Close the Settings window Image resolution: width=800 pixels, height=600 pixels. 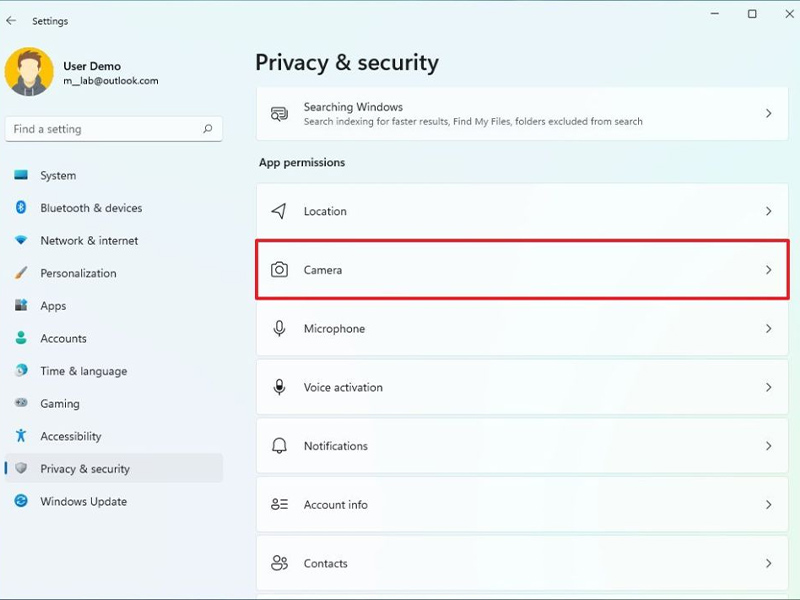coord(789,14)
